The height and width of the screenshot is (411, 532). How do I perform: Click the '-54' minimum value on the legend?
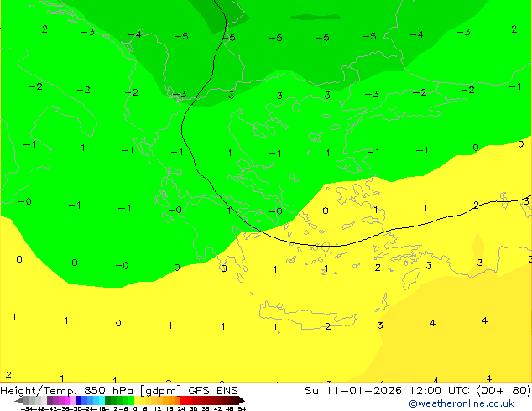(27, 409)
